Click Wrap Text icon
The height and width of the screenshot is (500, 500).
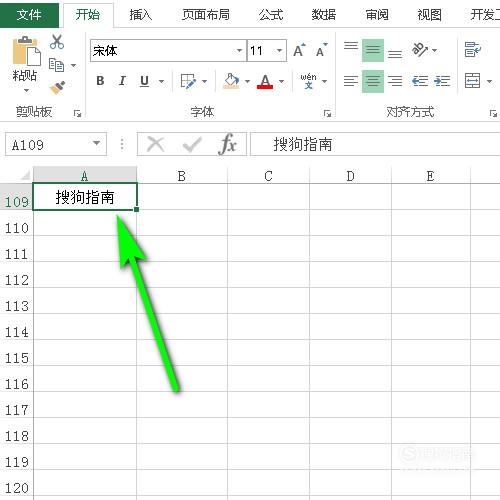click(473, 50)
